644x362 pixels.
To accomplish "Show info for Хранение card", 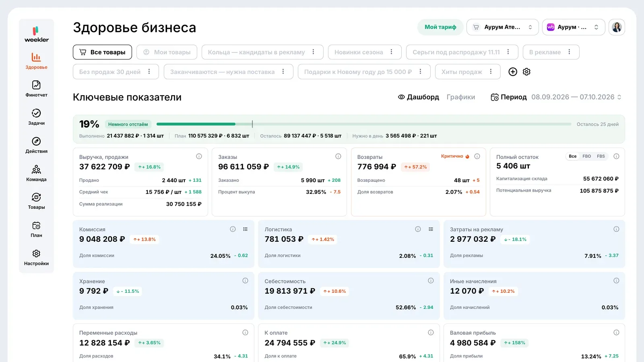I will coord(245,281).
